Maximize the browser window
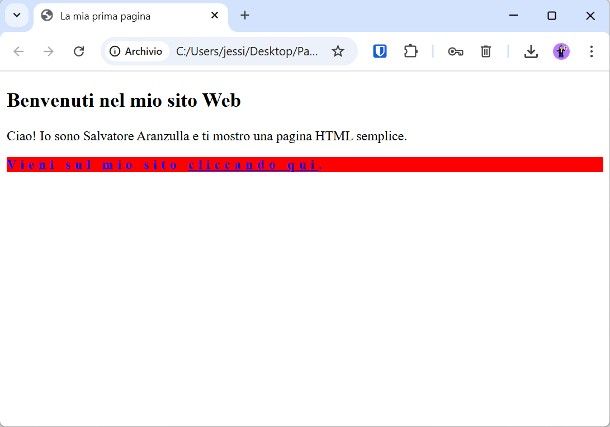610x427 pixels. (552, 16)
